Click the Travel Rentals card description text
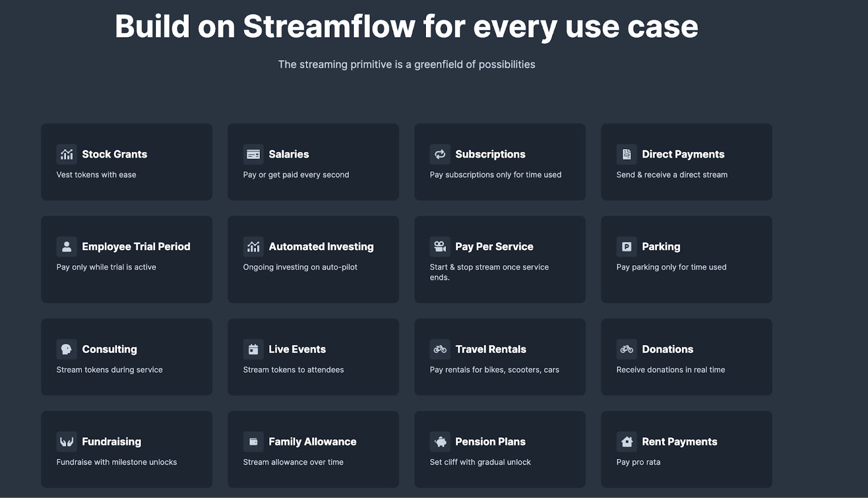 coord(494,369)
